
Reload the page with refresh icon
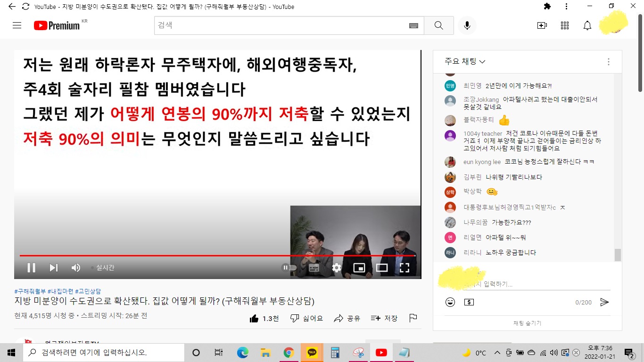pos(25,7)
